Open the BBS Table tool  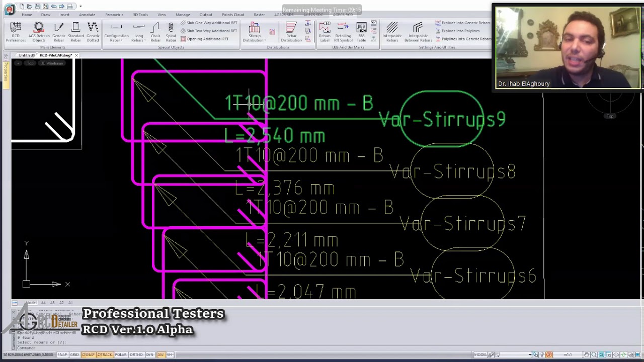coord(361,31)
